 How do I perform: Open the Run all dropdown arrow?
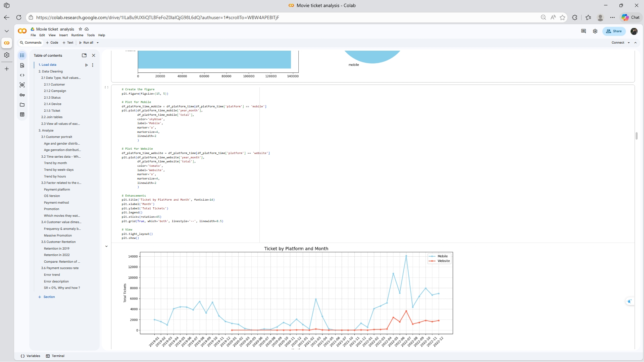[98, 43]
